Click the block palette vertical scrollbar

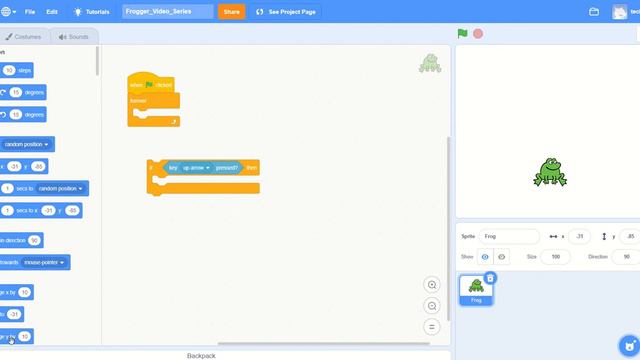97,61
